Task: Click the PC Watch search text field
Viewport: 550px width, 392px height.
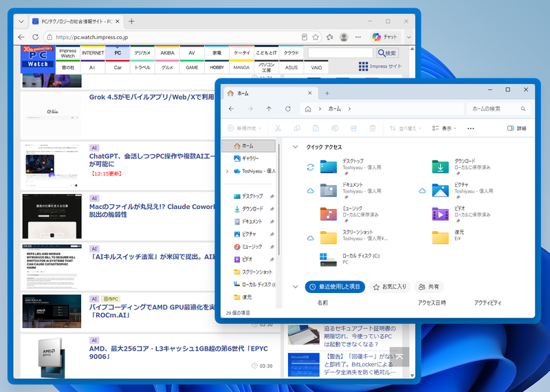Action: click(x=340, y=53)
